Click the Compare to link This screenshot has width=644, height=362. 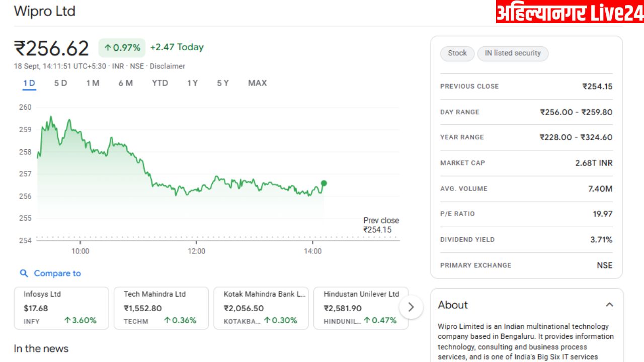[x=57, y=274]
